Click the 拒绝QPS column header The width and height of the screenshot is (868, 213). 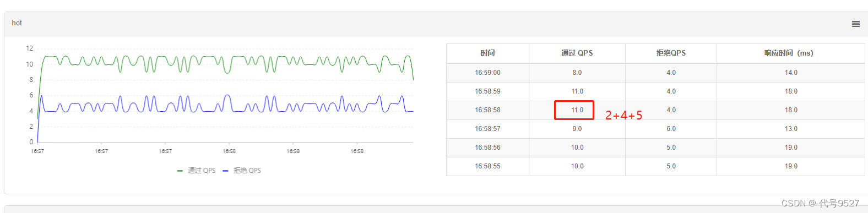(671, 53)
